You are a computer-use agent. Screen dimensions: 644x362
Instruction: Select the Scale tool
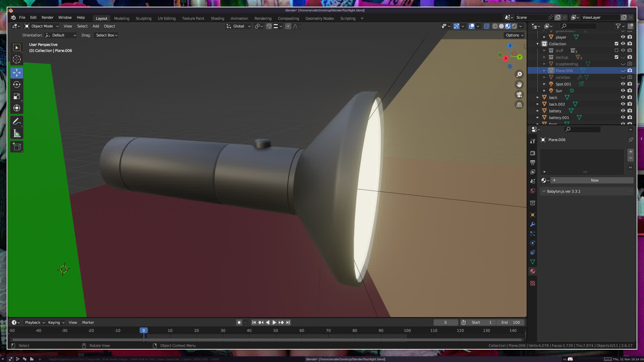[x=17, y=97]
